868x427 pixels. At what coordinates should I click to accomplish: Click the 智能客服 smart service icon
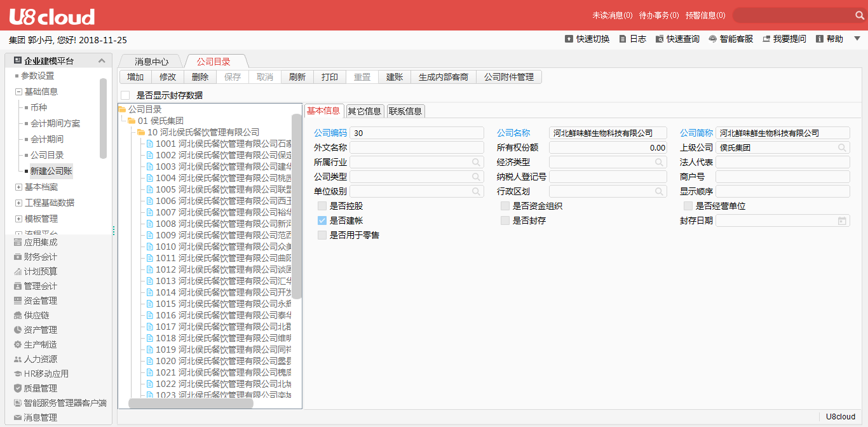713,39
